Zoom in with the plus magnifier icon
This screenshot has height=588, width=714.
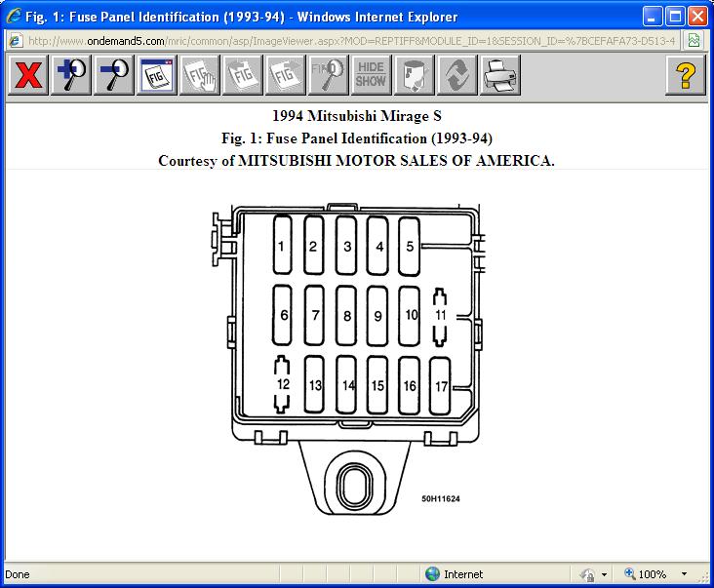tap(71, 75)
